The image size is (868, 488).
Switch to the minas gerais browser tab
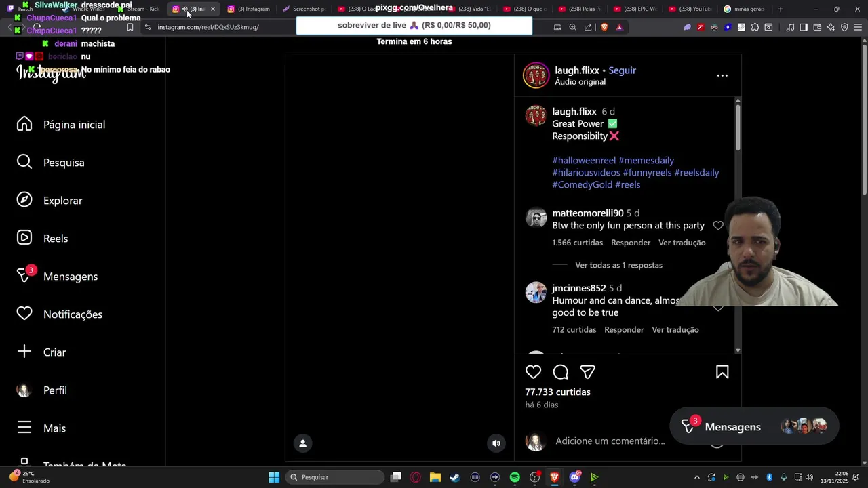[x=745, y=9]
